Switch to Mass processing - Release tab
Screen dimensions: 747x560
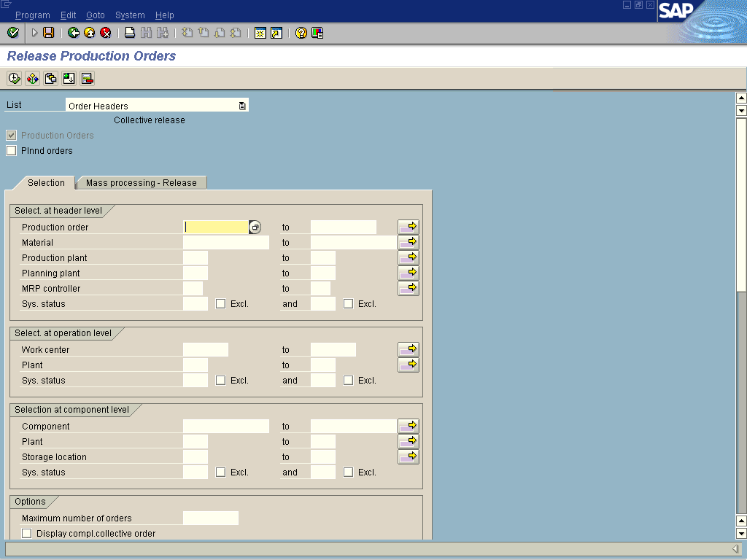pyautogui.click(x=142, y=183)
